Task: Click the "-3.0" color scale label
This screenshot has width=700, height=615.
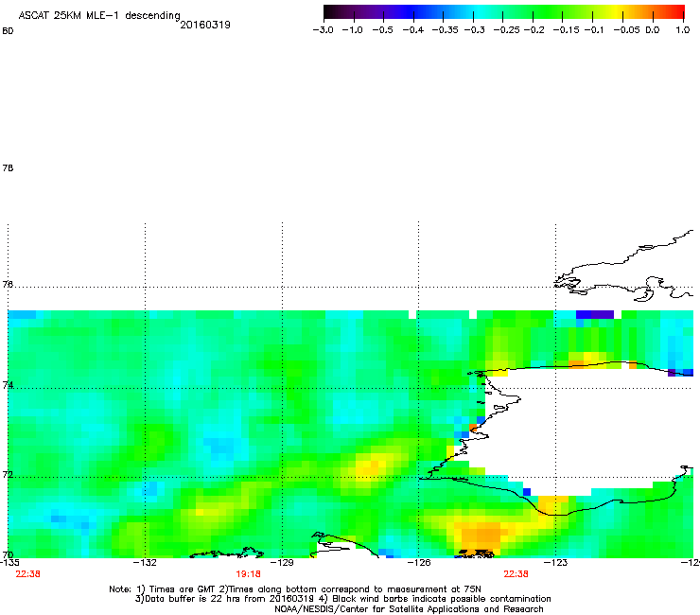Action: (x=324, y=30)
